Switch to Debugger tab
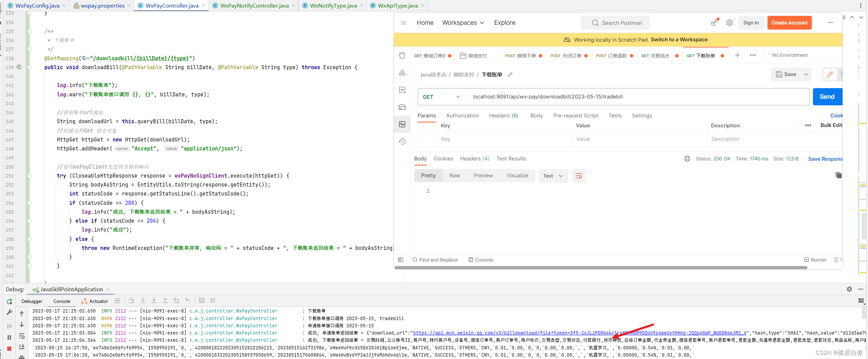Screen dimensions: 868x359 pyautogui.click(x=32, y=301)
